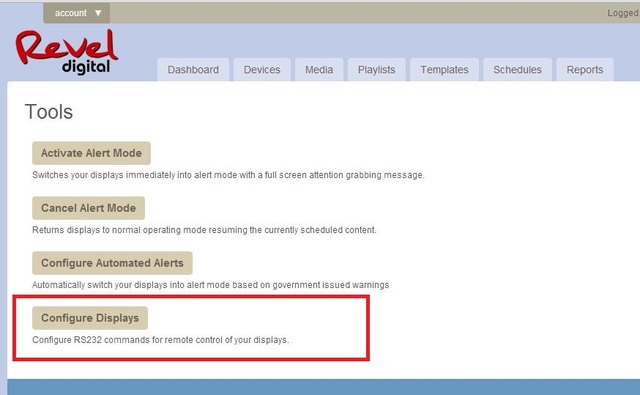Click text 'Automatically switch your displays into alert mode'

click(131, 285)
